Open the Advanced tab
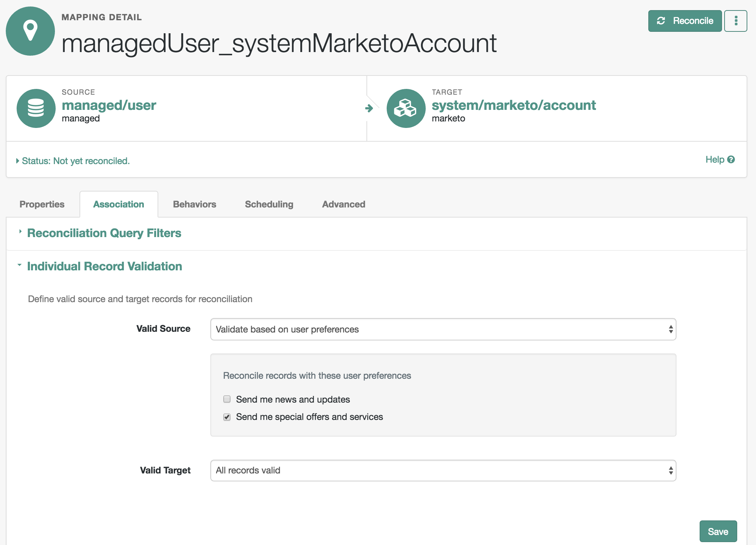Screen dimensions: 756x545 click(343, 204)
